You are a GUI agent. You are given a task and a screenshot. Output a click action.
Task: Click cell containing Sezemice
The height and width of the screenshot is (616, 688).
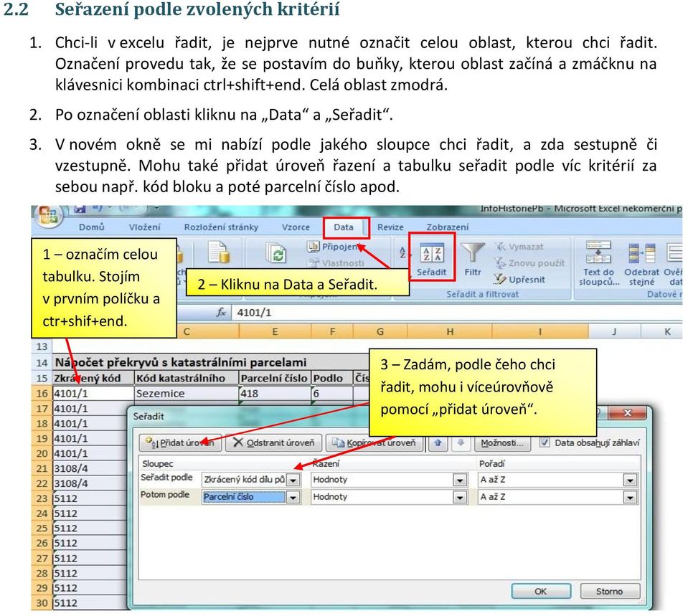click(x=186, y=394)
